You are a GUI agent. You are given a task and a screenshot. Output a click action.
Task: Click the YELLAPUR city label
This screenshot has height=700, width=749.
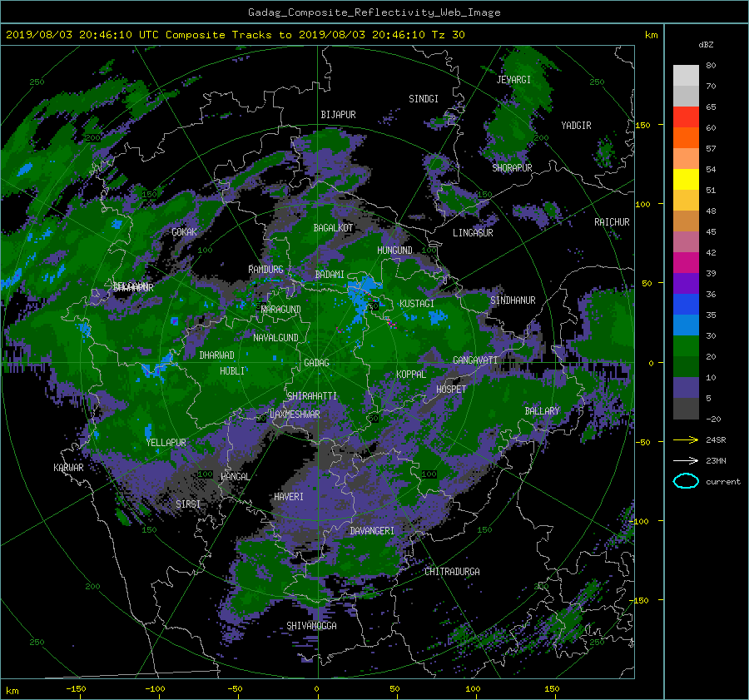click(166, 443)
